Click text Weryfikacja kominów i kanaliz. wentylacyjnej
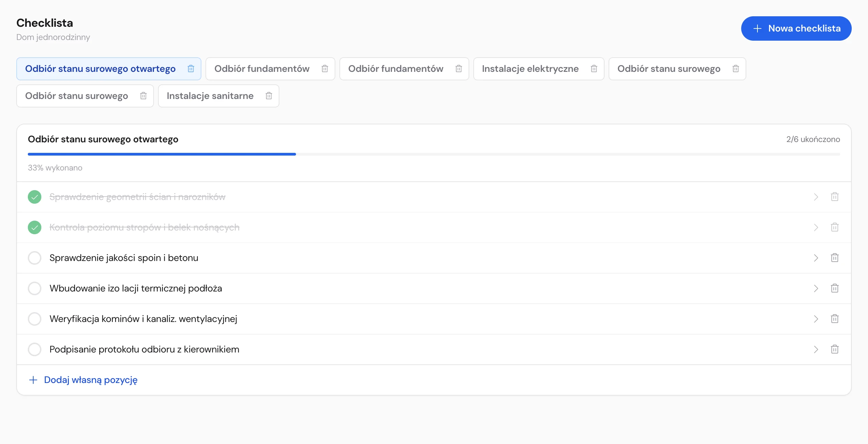Image resolution: width=868 pixels, height=444 pixels. point(143,319)
